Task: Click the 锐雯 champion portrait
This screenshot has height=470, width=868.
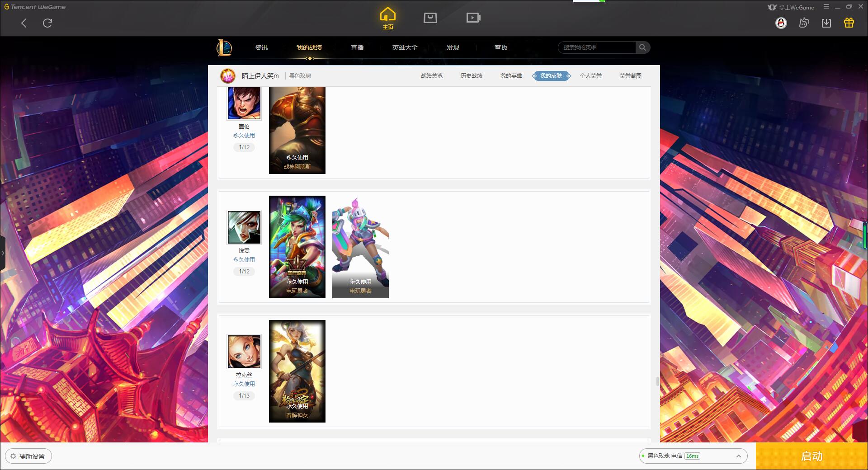Action: click(244, 227)
